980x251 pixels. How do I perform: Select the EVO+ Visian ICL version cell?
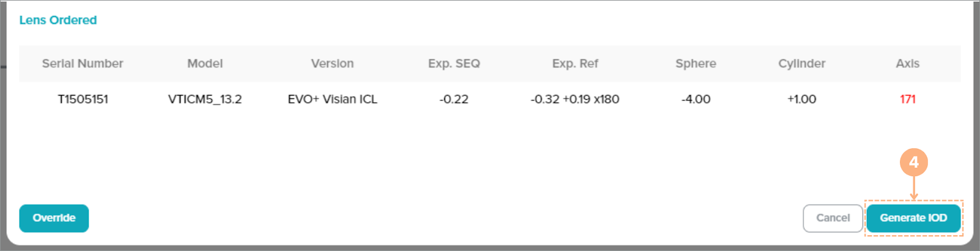click(x=332, y=99)
